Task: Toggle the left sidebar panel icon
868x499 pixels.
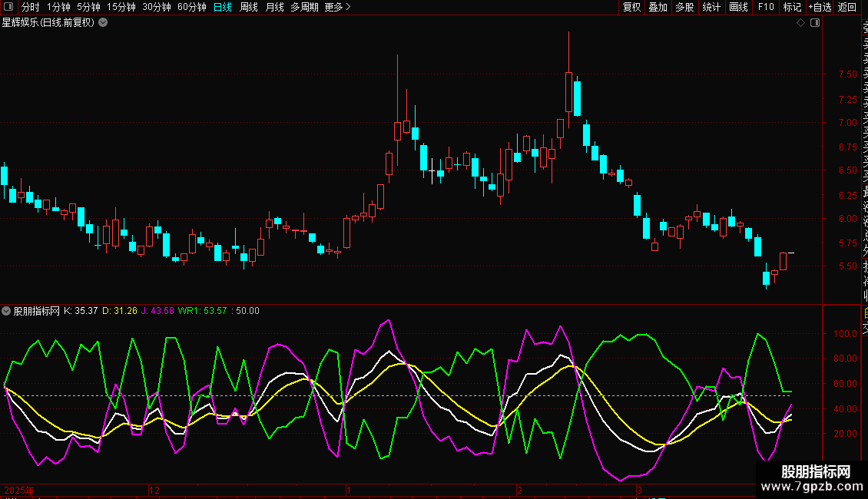Action: tap(8, 7)
